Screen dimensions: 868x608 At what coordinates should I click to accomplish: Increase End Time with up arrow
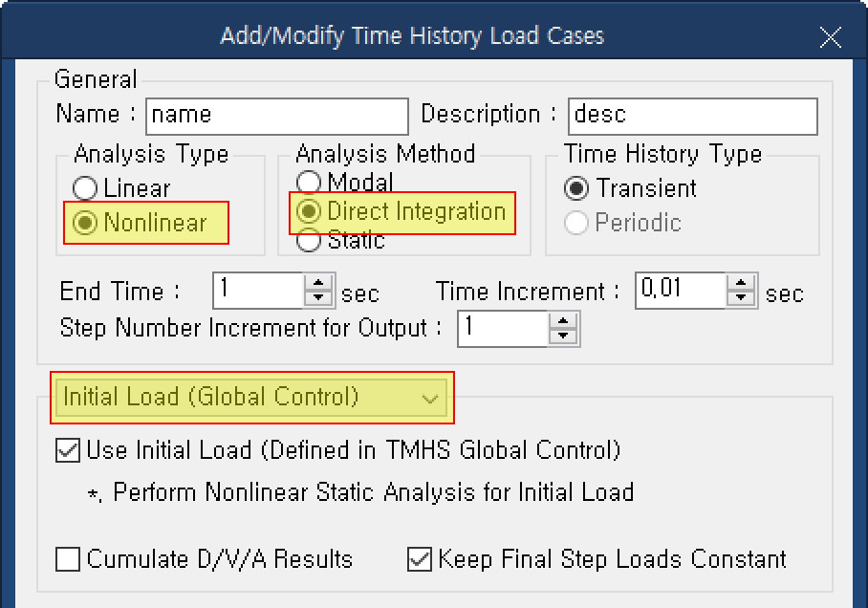[318, 282]
